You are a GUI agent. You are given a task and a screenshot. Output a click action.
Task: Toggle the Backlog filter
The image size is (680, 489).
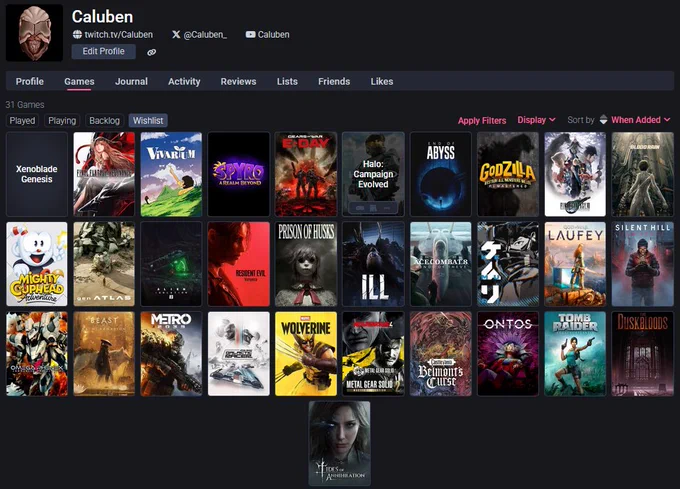coord(104,121)
